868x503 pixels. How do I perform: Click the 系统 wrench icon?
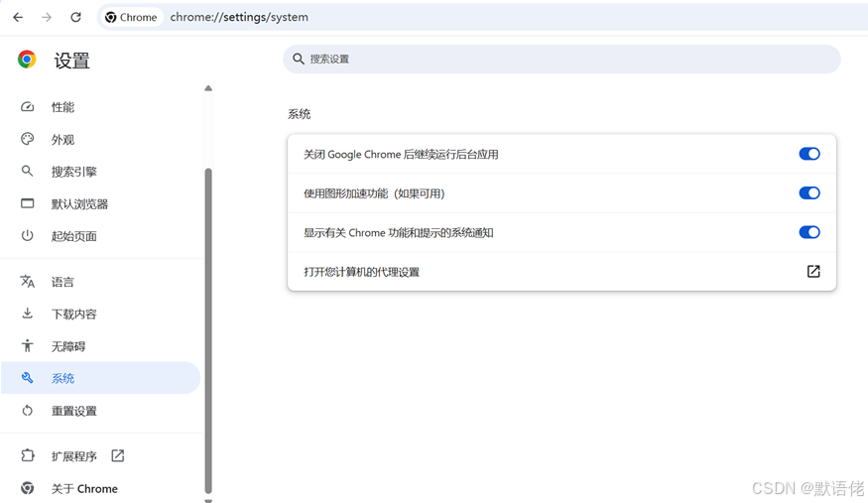27,378
